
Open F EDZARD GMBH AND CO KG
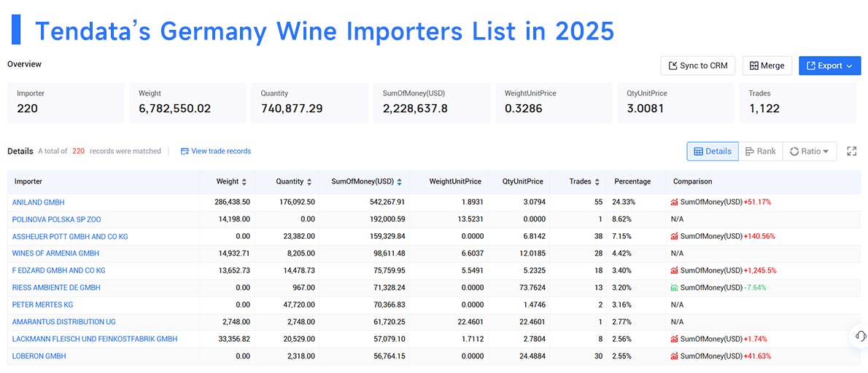coord(58,271)
